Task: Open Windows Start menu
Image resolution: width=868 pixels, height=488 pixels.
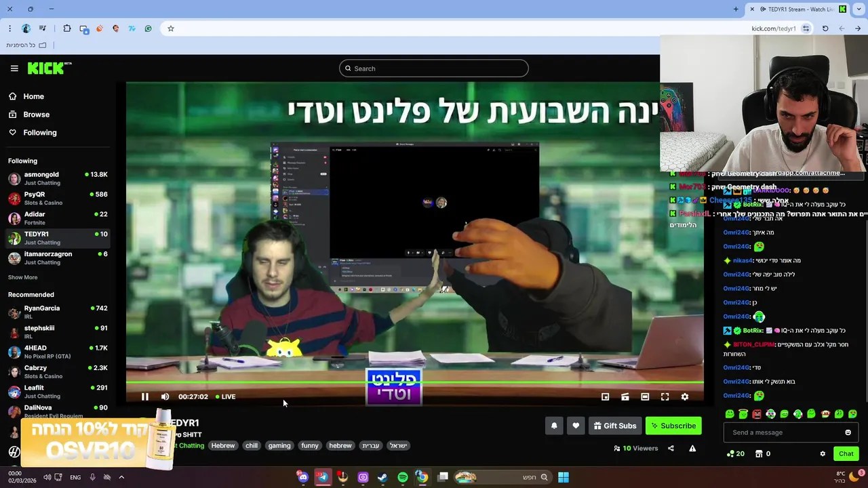Action: [563, 477]
